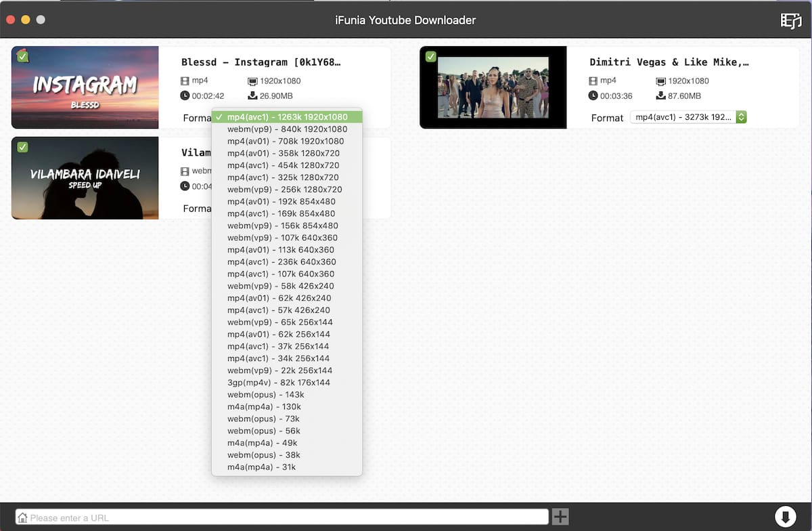The width and height of the screenshot is (812, 531).
Task: Select webm(vp9) - 840k 1920x1080 option
Action: [x=287, y=129]
